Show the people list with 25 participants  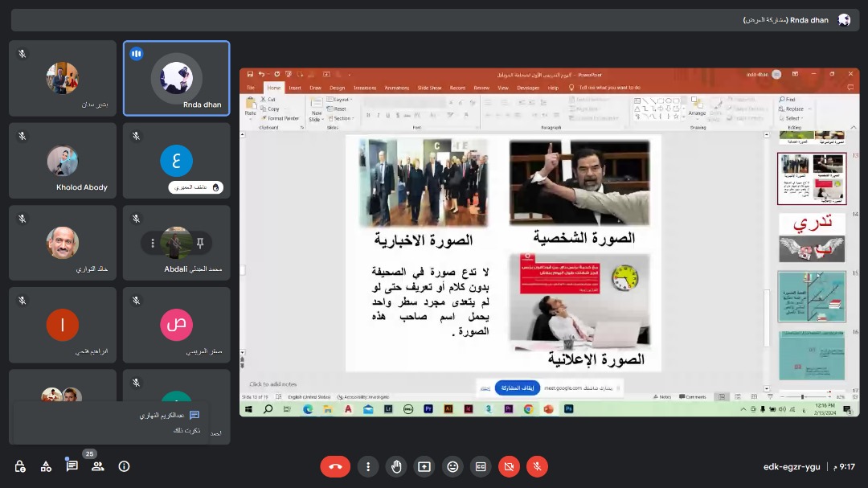pos(98,466)
